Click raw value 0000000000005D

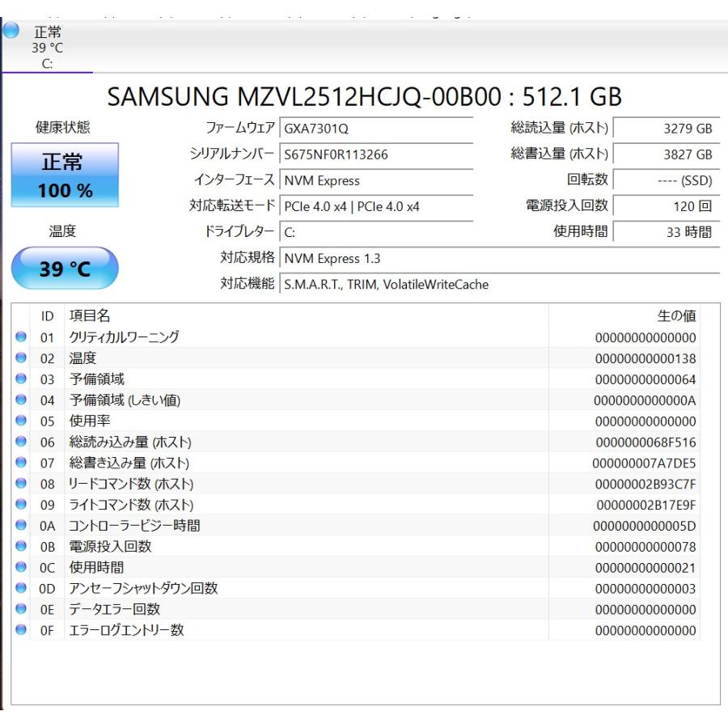point(645,526)
